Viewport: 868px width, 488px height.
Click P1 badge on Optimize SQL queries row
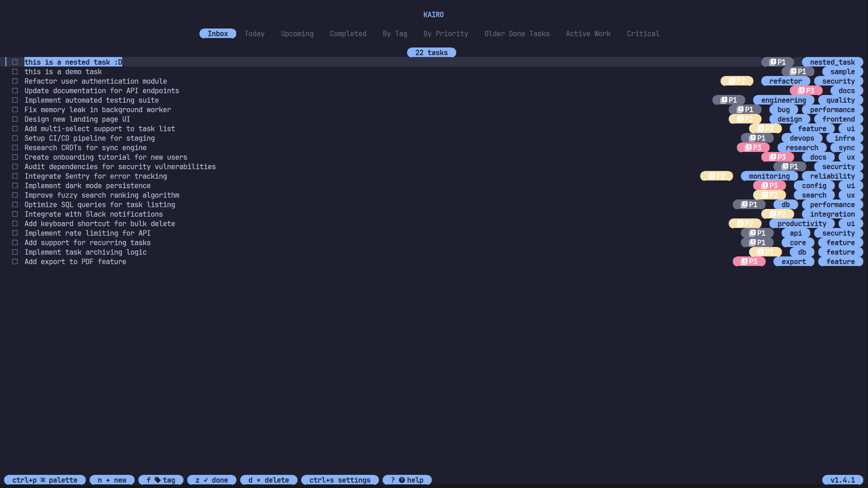tap(749, 204)
